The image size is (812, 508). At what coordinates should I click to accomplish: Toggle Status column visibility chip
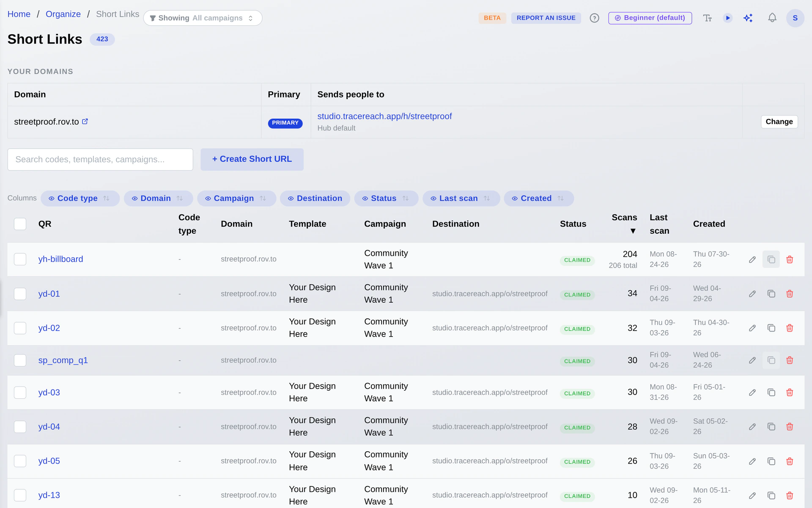tap(386, 199)
